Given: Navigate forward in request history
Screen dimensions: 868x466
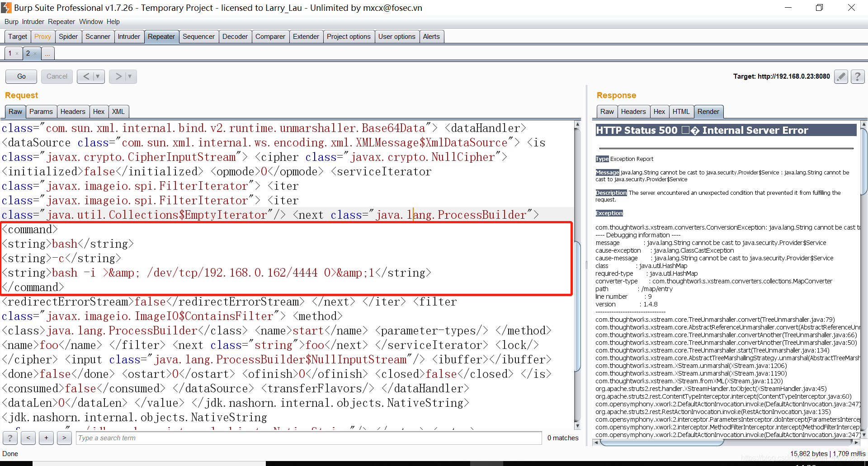Looking at the screenshot, I should 118,76.
